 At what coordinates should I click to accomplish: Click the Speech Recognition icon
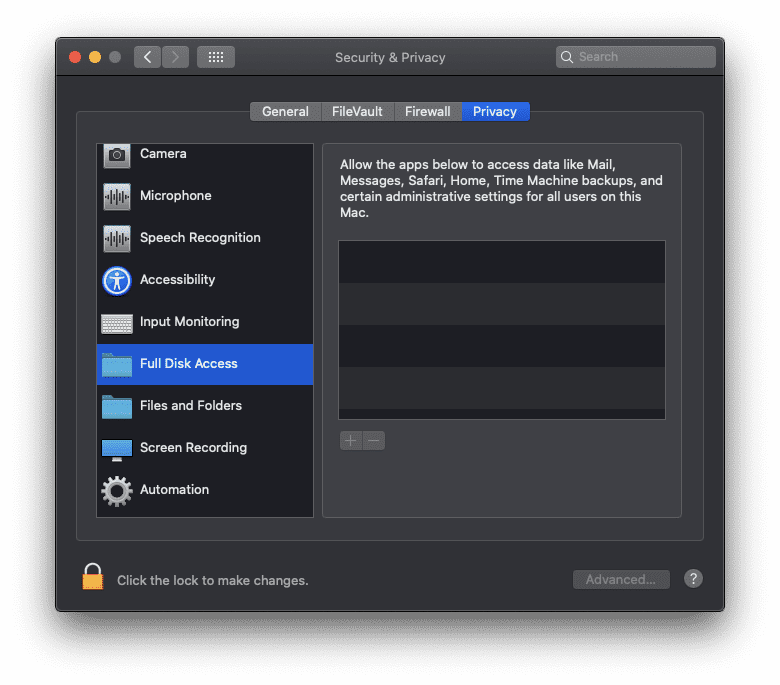[x=117, y=238]
